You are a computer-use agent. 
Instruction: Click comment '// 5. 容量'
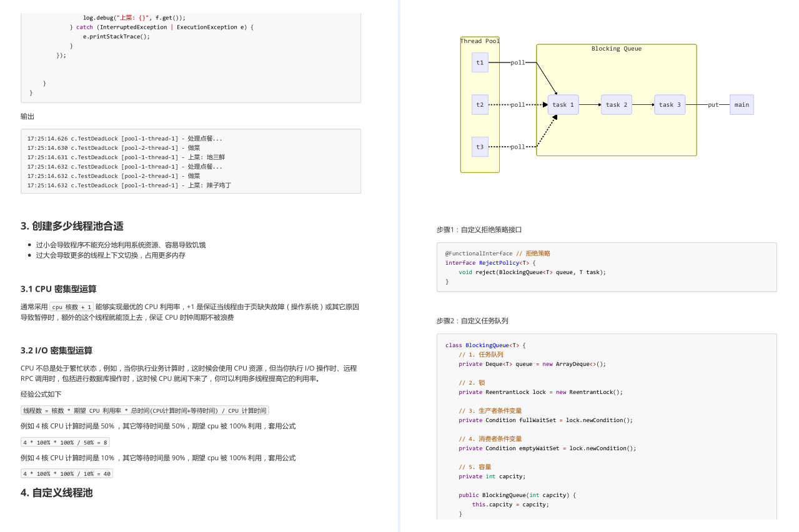click(x=475, y=467)
